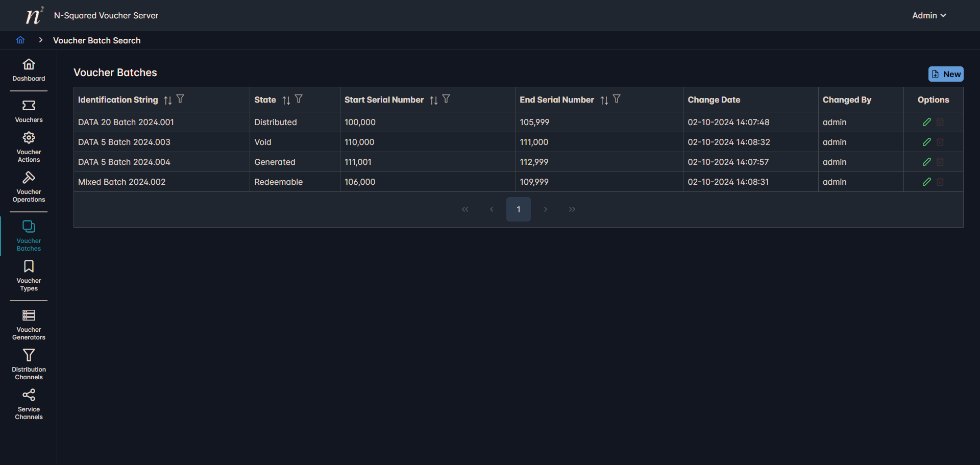
Task: Open the State column filter
Action: (299, 100)
